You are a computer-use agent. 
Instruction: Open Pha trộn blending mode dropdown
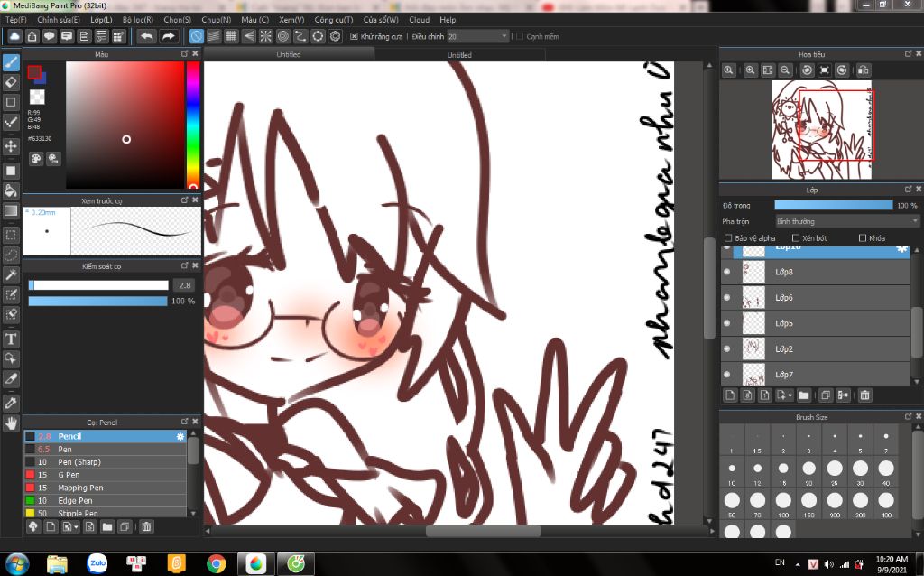click(846, 222)
